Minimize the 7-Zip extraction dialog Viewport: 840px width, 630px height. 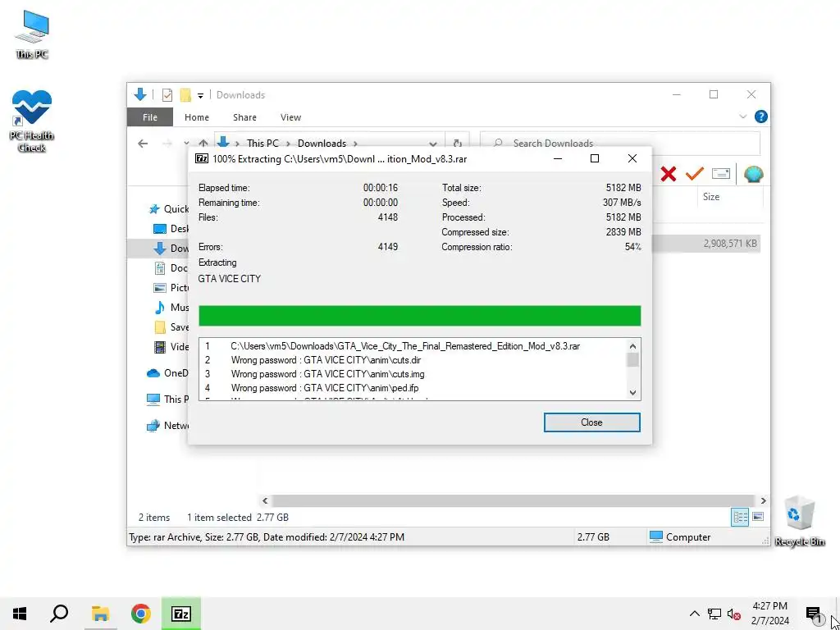click(x=558, y=158)
